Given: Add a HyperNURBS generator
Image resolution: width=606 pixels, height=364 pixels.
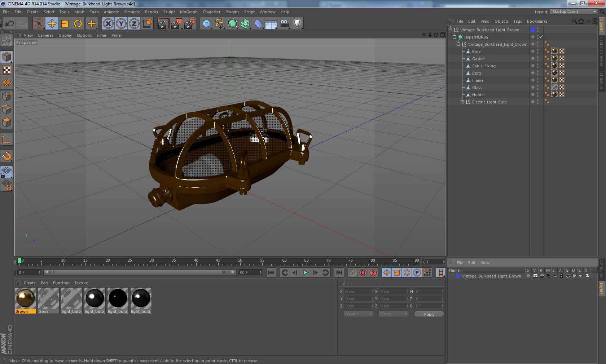Looking at the screenshot, I should pyautogui.click(x=232, y=24).
